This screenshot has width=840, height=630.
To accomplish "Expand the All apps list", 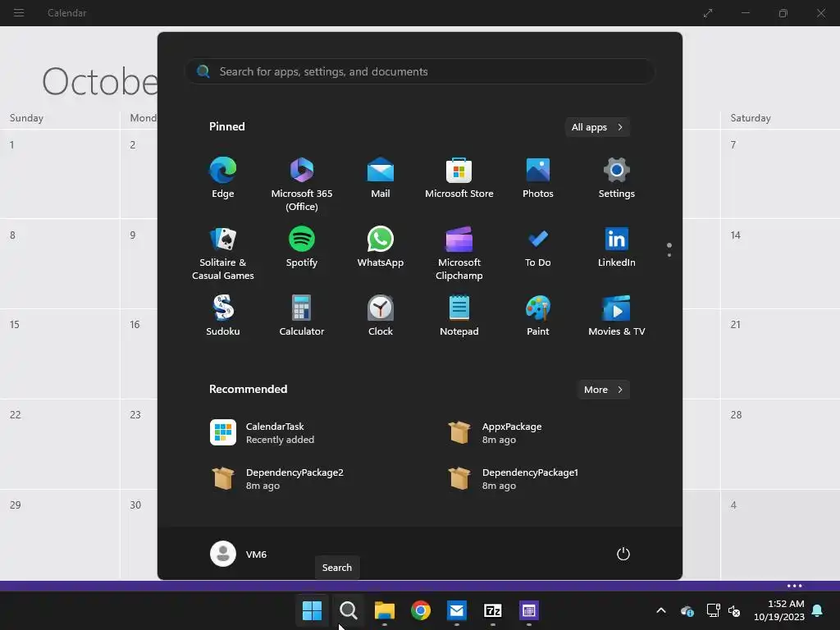I will pyautogui.click(x=597, y=127).
